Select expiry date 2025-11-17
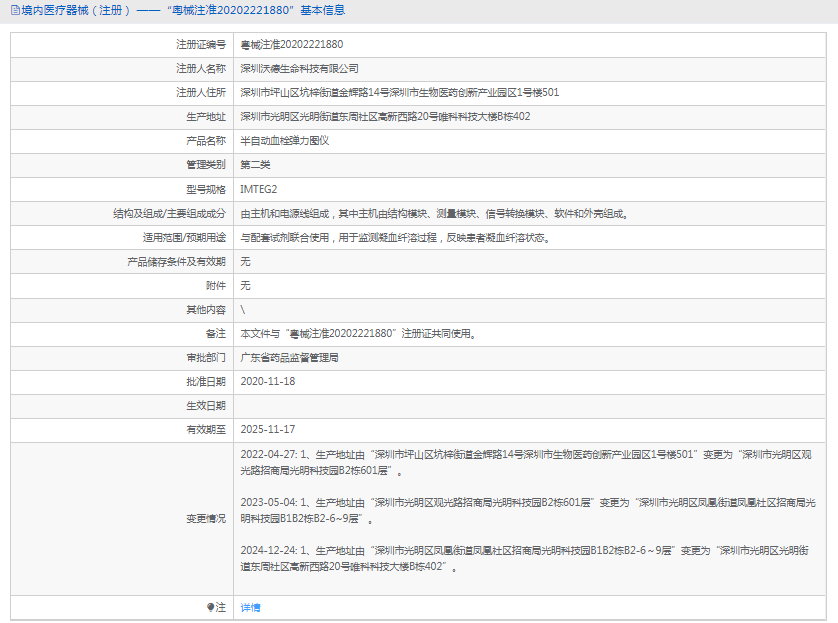 [x=268, y=430]
